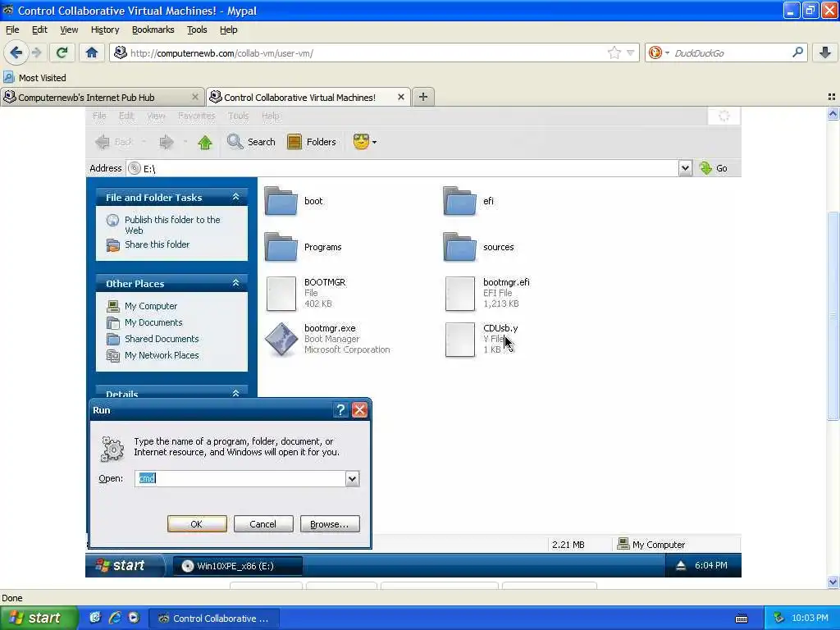Click Search in the Explorer toolbar

(251, 142)
